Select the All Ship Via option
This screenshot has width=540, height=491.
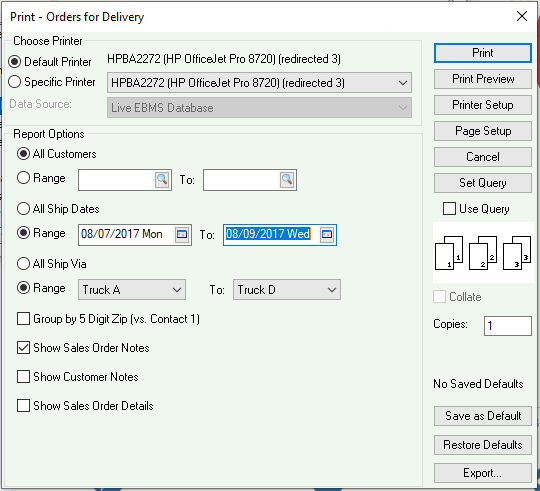pos(23,264)
